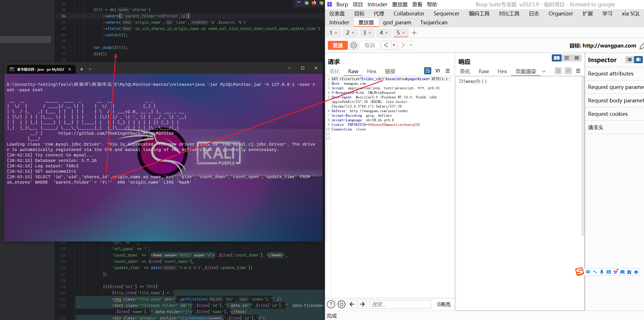Open the 帮助 menu
This screenshot has height=320, width=644.
[432, 4]
